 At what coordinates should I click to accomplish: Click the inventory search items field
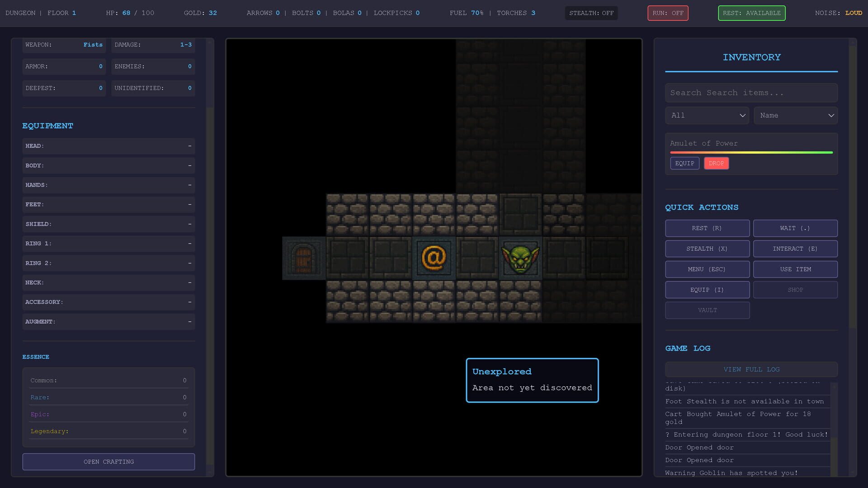pyautogui.click(x=751, y=93)
